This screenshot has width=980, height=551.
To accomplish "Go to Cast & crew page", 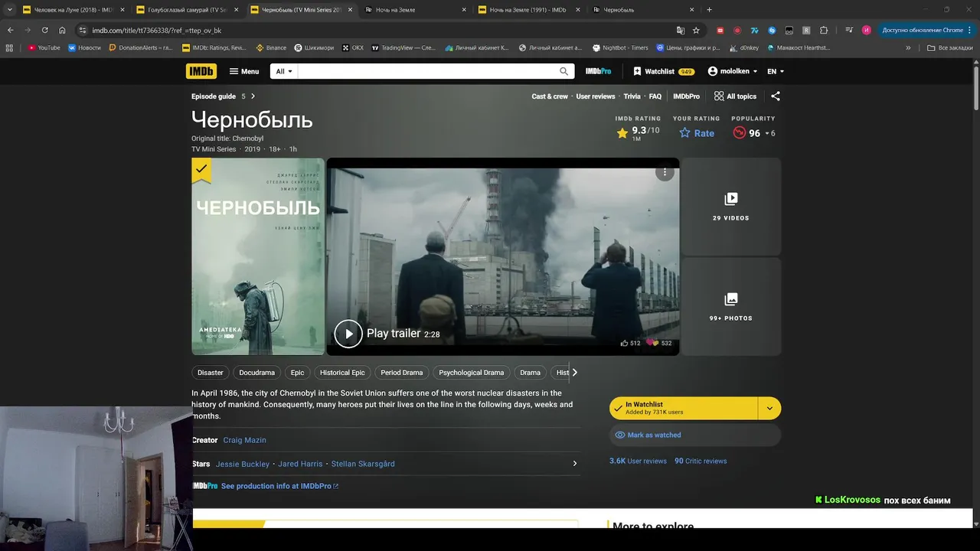I will [550, 96].
